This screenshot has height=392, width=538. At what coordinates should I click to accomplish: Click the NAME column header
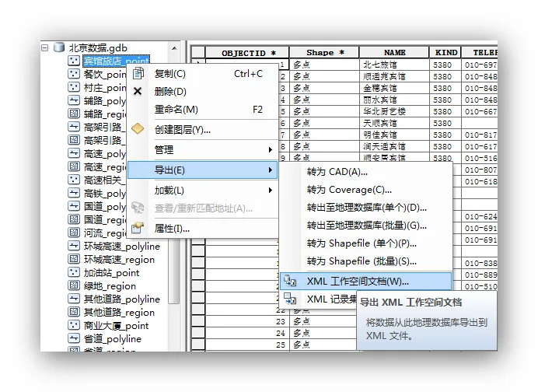pyautogui.click(x=394, y=53)
